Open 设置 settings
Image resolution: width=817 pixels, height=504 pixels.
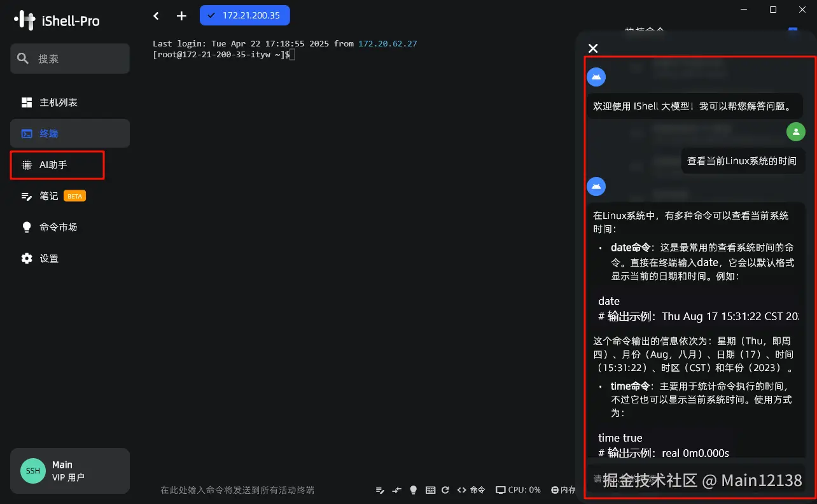pyautogui.click(x=70, y=258)
